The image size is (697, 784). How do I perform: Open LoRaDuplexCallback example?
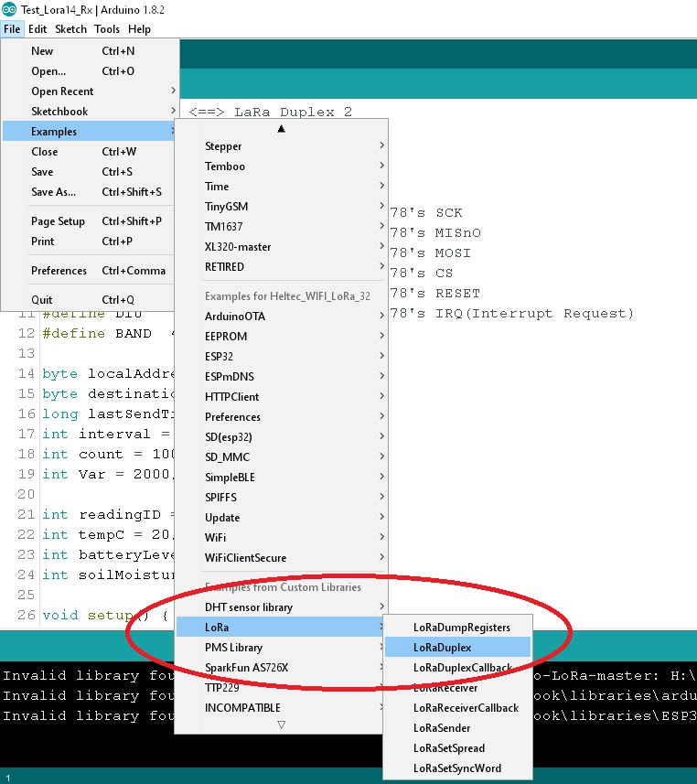[x=457, y=668]
